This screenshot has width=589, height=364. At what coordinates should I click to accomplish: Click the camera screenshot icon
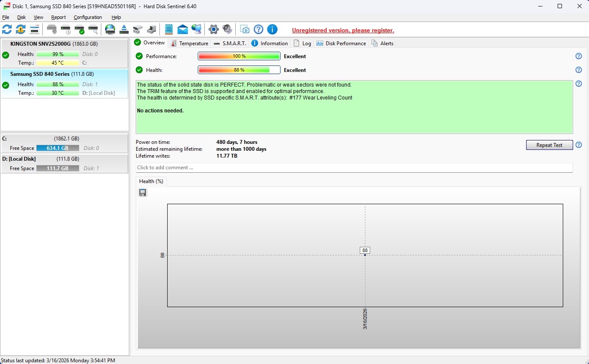coord(245,29)
